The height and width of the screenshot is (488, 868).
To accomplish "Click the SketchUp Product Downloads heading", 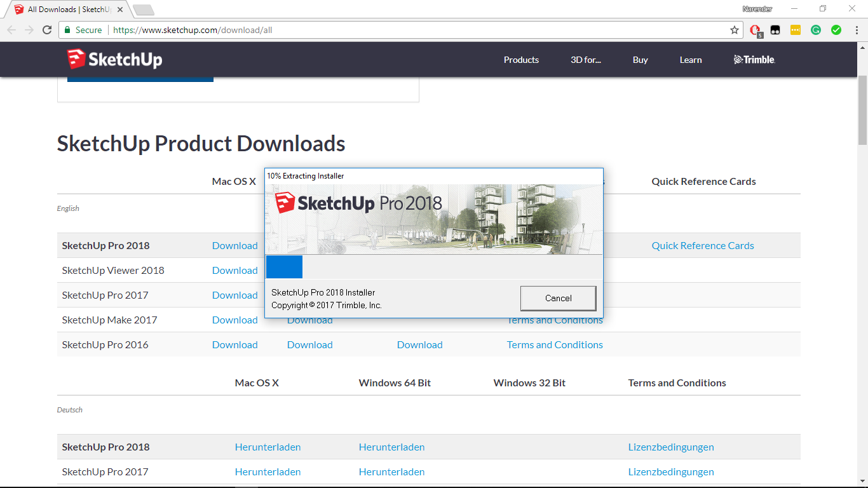I will click(x=201, y=144).
